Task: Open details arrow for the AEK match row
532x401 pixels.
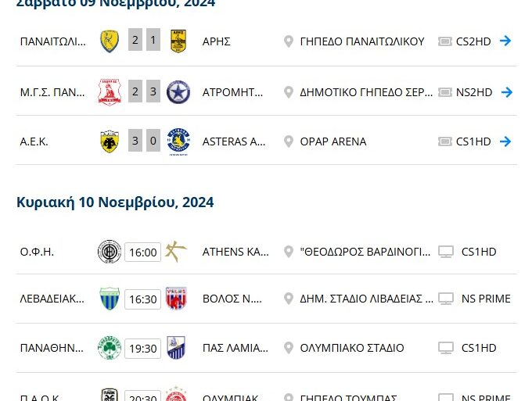Action: tap(506, 141)
